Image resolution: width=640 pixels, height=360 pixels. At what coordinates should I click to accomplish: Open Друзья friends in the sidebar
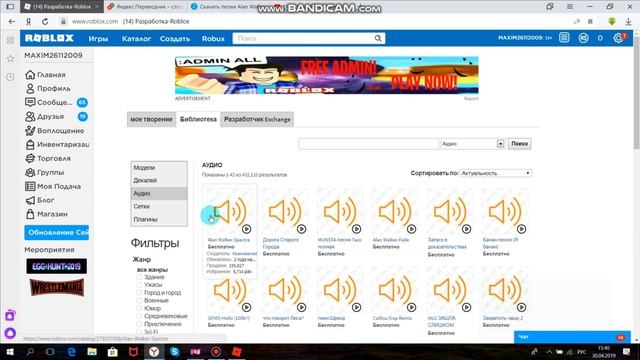[x=56, y=116]
